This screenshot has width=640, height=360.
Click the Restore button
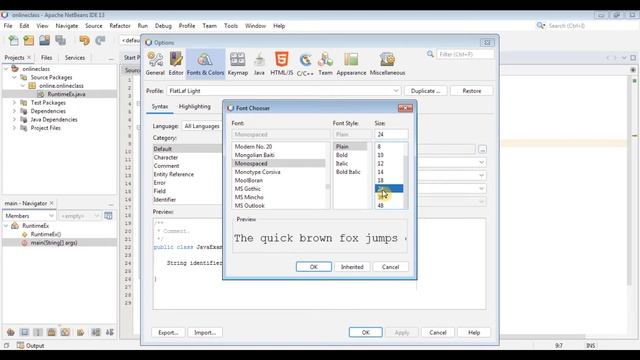pos(471,91)
